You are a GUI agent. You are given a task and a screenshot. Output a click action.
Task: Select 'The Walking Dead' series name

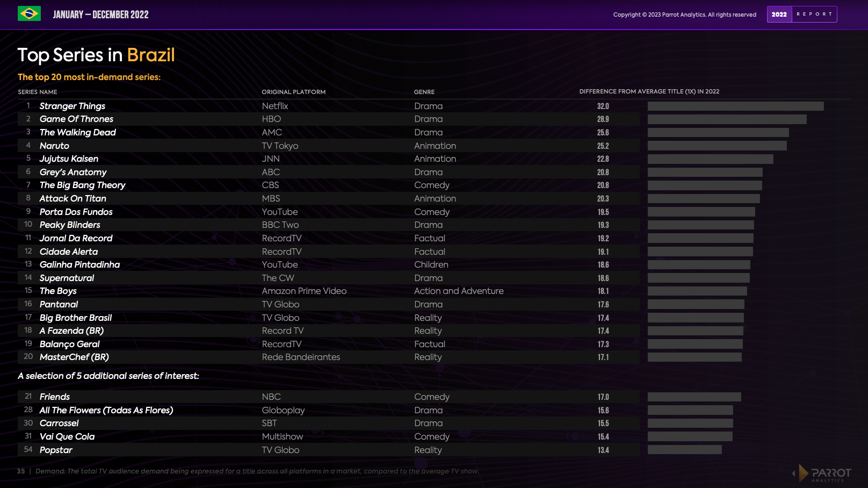(78, 132)
